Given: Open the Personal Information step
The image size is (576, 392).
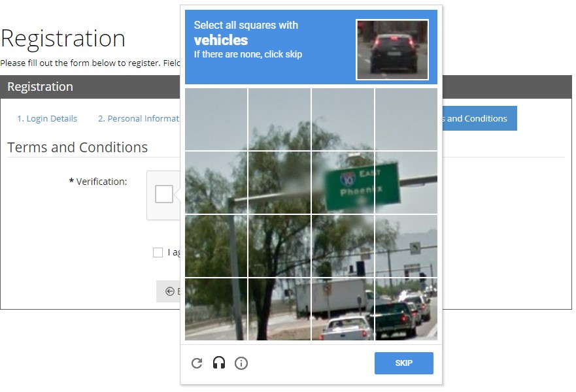Looking at the screenshot, I should point(139,118).
